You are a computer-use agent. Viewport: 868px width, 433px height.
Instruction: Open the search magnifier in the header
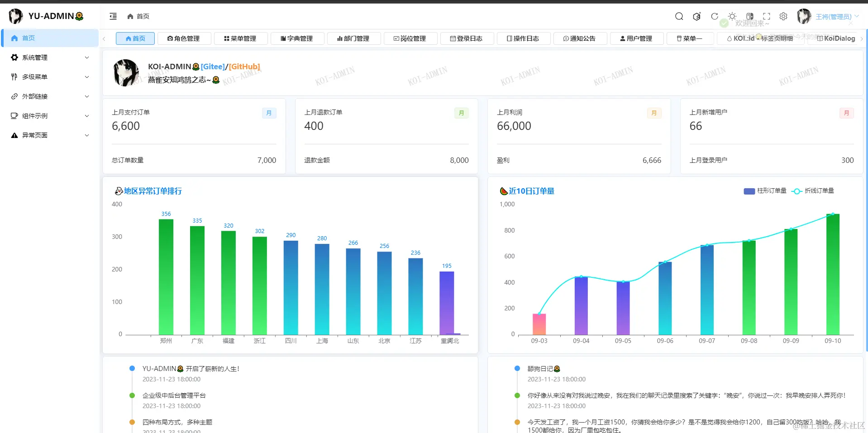click(679, 16)
